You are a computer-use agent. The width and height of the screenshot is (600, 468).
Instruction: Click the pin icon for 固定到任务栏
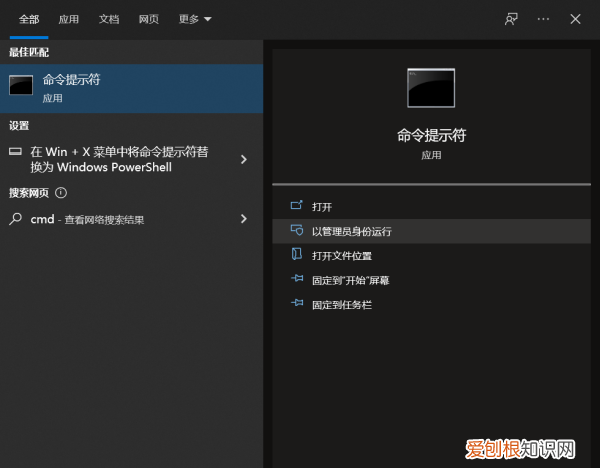[297, 303]
